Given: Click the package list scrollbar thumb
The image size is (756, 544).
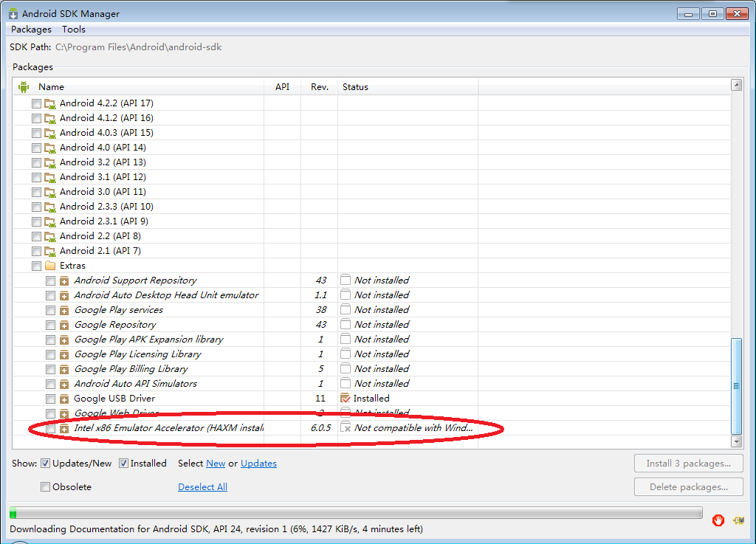Looking at the screenshot, I should [736, 386].
